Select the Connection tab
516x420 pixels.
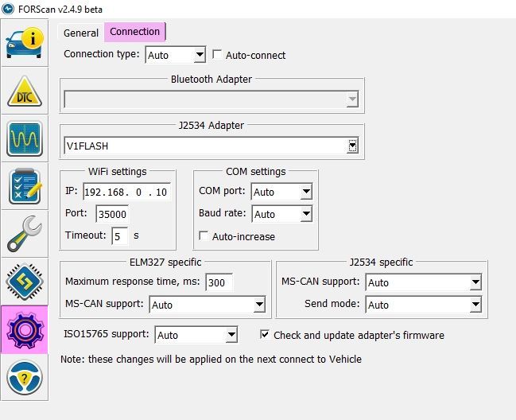[134, 32]
